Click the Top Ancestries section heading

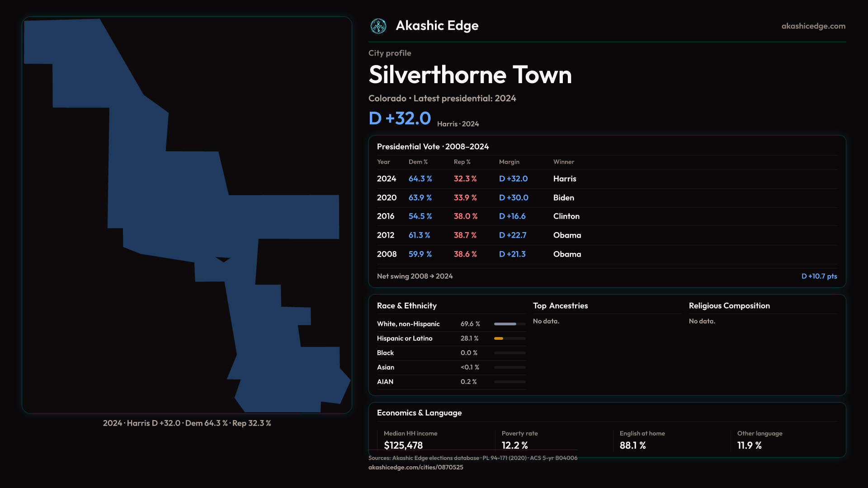(560, 306)
